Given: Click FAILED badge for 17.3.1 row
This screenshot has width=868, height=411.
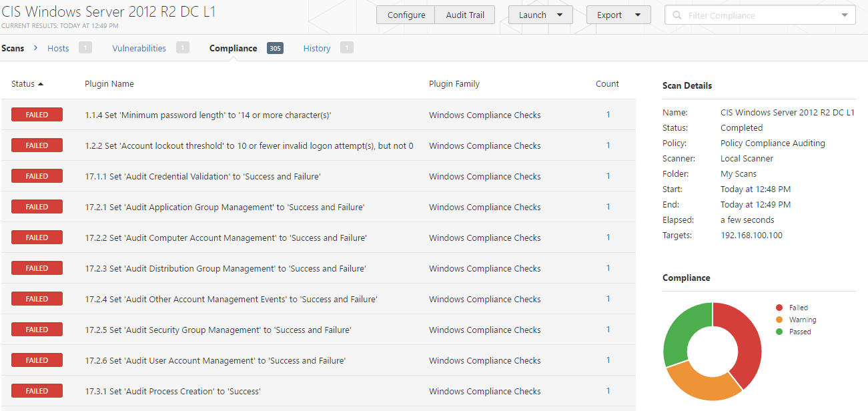Looking at the screenshot, I should pos(37,391).
